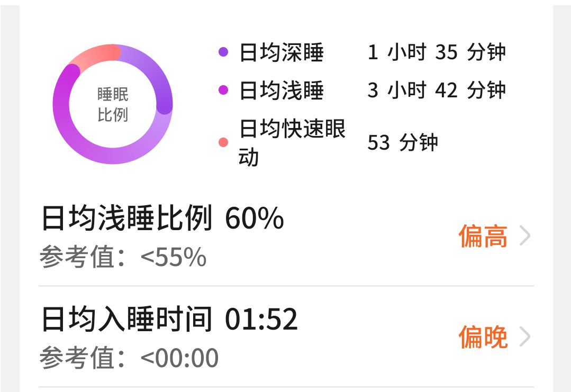Click the magenta dot beside 日均浅睡
The width and height of the screenshot is (571, 392).
[x=223, y=90]
